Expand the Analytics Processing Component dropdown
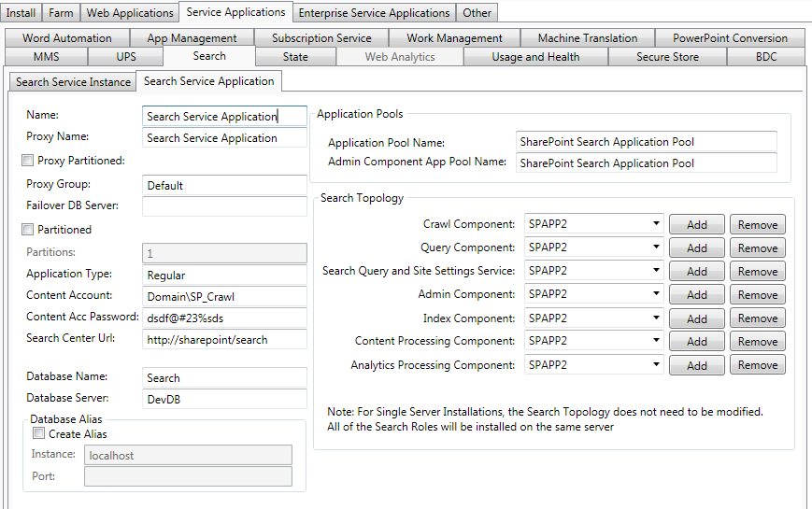812x509 pixels. point(656,364)
